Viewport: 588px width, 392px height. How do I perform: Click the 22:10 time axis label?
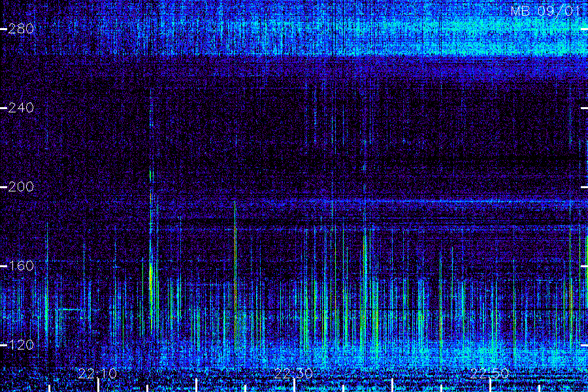(x=97, y=373)
